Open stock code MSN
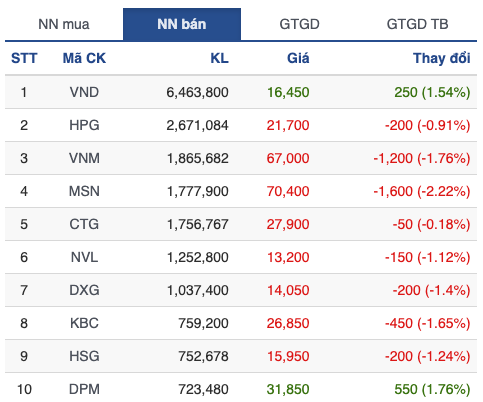The height and width of the screenshot is (402, 483). pyautogui.click(x=84, y=191)
